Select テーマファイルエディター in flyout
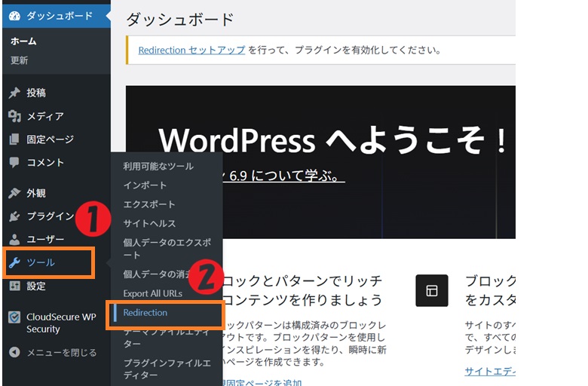The height and width of the screenshot is (386, 588). [167, 338]
